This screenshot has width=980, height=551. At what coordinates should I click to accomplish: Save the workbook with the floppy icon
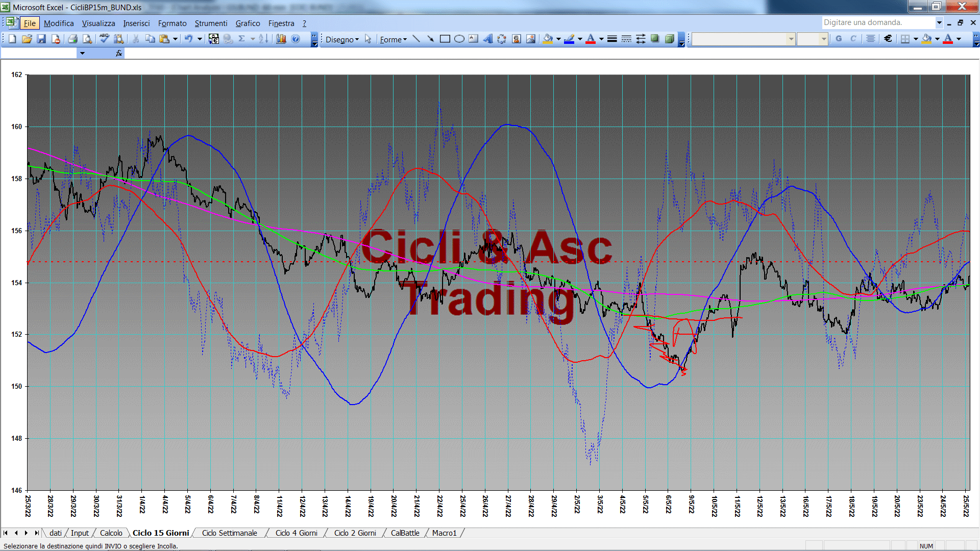[41, 39]
